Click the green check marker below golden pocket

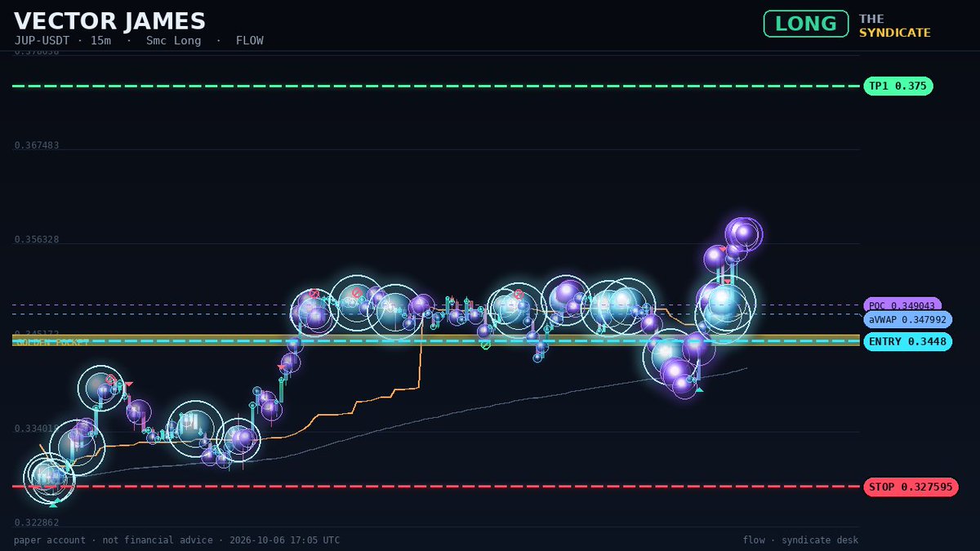point(486,345)
